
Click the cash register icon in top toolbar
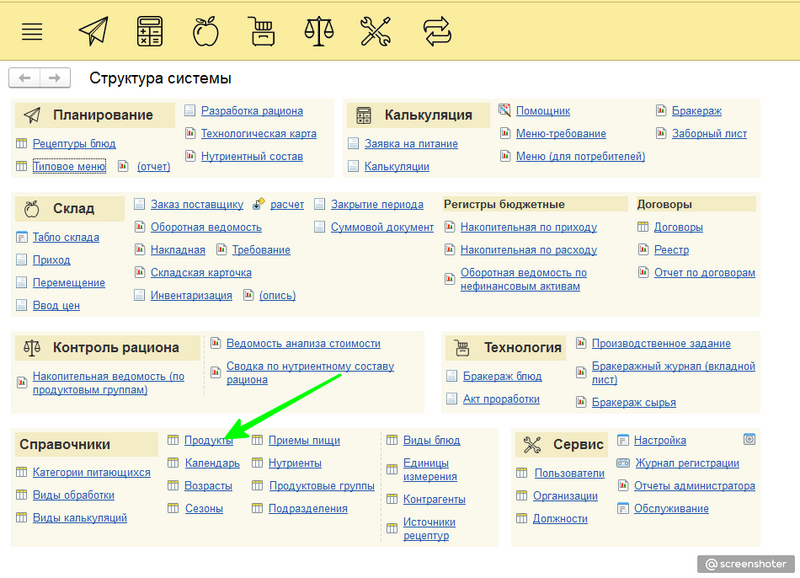(262, 31)
